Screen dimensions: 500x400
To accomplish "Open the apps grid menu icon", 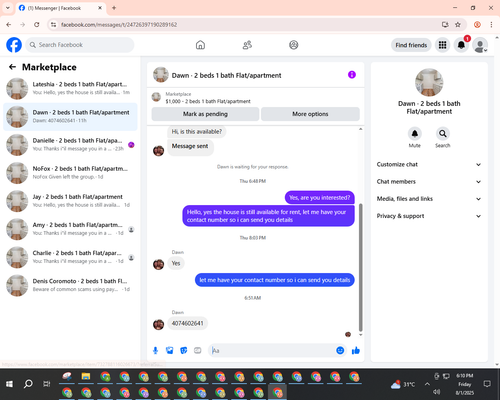I will click(x=442, y=45).
